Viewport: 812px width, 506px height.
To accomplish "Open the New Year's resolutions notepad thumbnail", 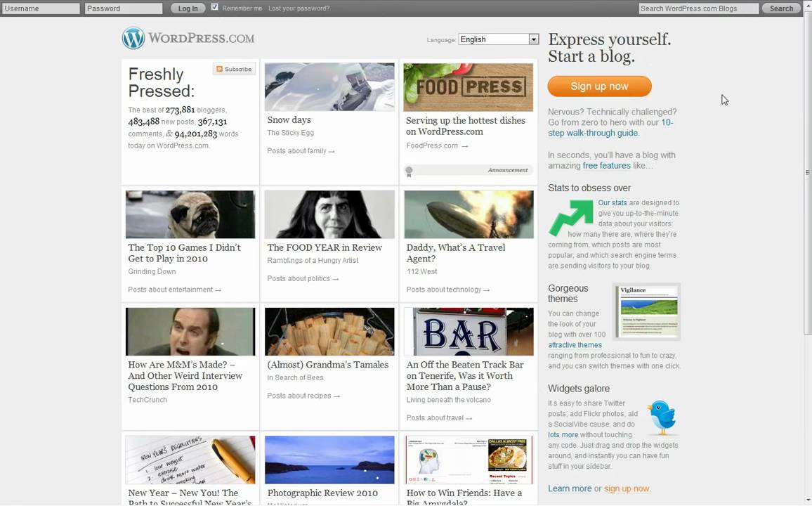I will 190,460.
